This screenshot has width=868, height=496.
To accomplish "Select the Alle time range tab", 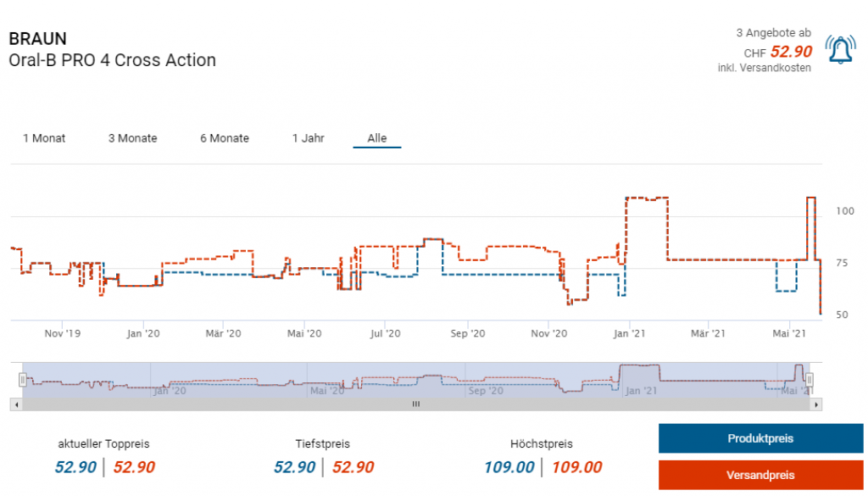I will tap(376, 138).
